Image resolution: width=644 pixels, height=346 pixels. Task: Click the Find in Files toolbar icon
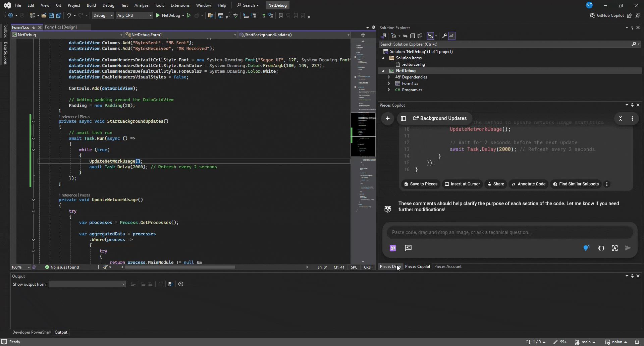(x=211, y=15)
